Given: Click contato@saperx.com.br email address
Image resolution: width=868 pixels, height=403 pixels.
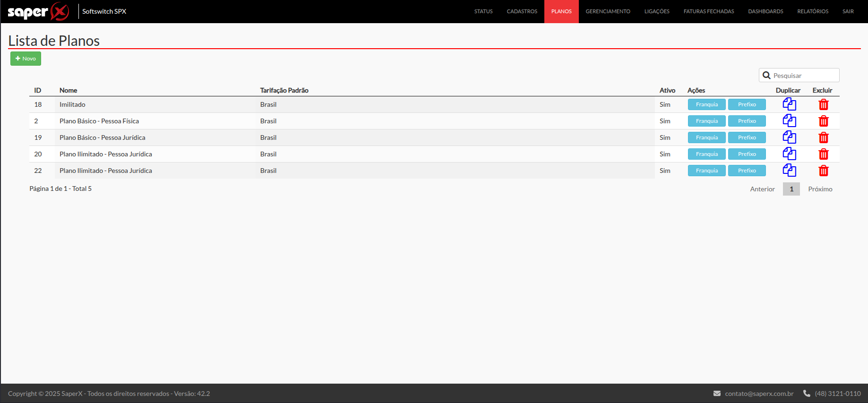Looking at the screenshot, I should (759, 394).
